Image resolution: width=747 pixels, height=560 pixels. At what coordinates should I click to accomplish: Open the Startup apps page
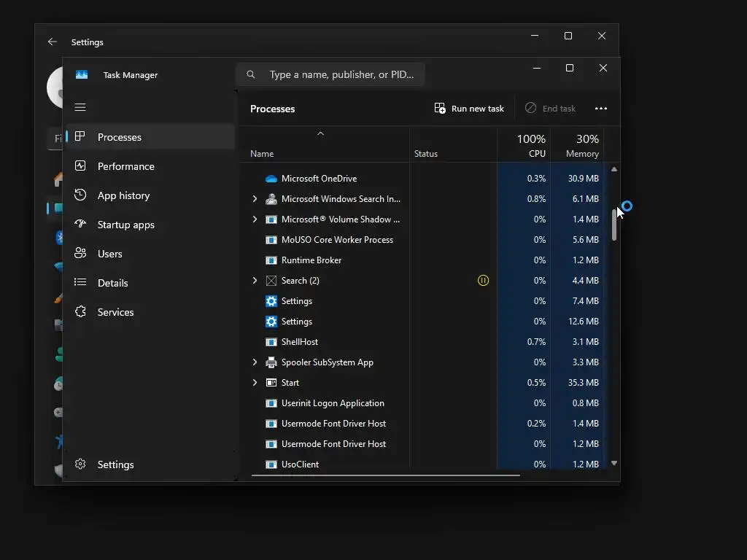[150, 225]
